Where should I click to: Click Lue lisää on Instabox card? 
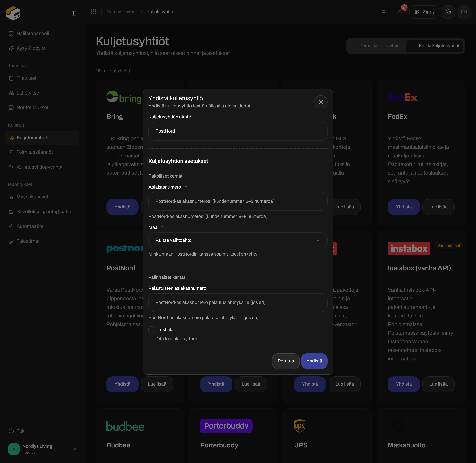click(x=438, y=384)
